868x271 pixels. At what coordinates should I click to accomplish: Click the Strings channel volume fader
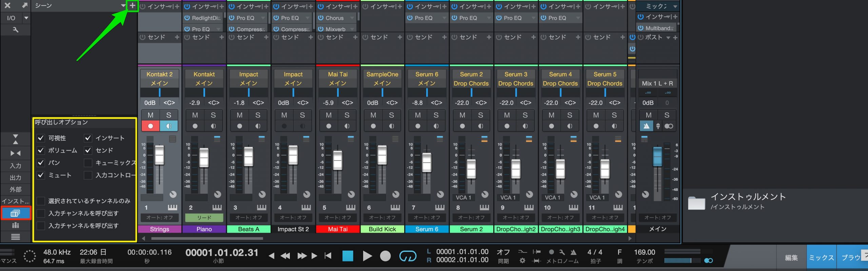tap(159, 155)
